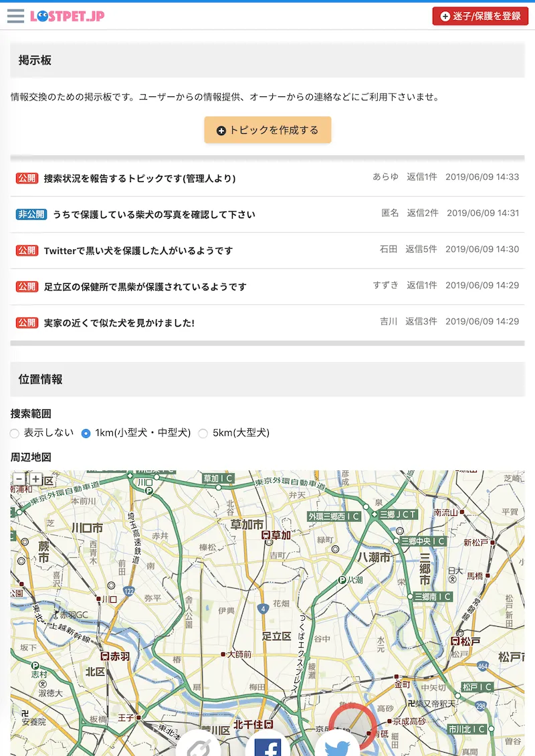Screen dimensions: 535x756
Task: Select the 1km(小型犬・中型犬) search range
Action: [86, 434]
